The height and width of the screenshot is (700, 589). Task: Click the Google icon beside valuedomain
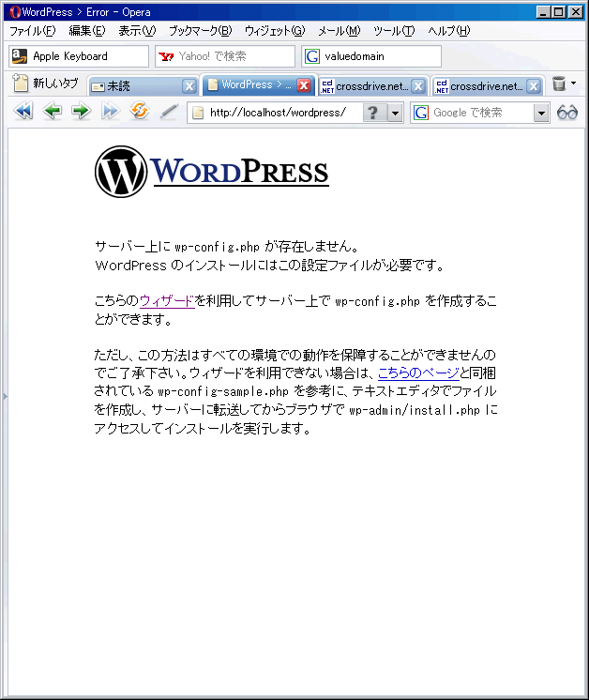tap(312, 56)
